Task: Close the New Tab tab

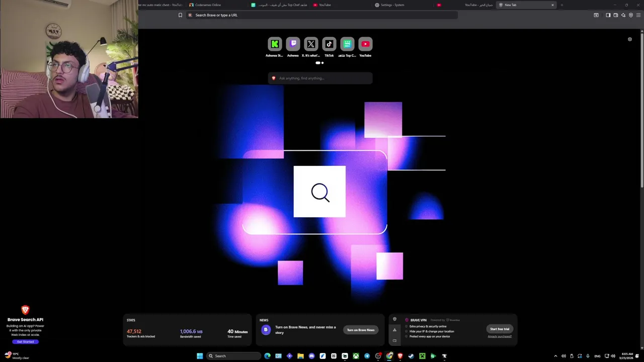Action: click(552, 5)
